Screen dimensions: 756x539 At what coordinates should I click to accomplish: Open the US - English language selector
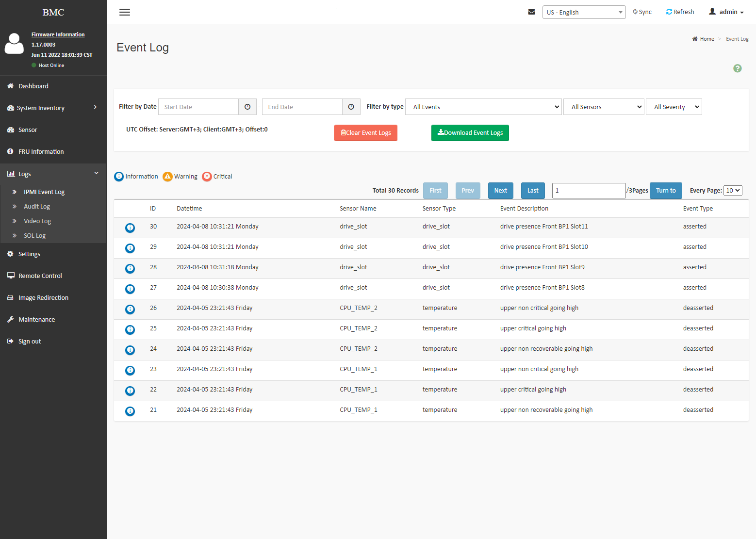[584, 12]
